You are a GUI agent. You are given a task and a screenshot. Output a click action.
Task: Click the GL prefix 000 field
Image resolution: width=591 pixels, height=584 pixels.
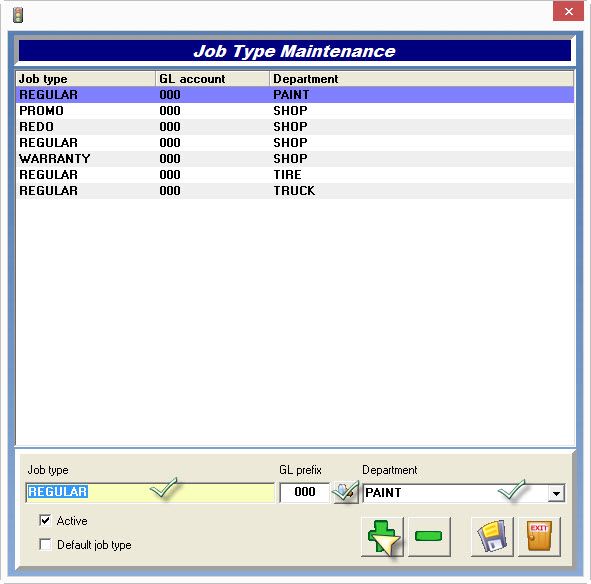305,492
